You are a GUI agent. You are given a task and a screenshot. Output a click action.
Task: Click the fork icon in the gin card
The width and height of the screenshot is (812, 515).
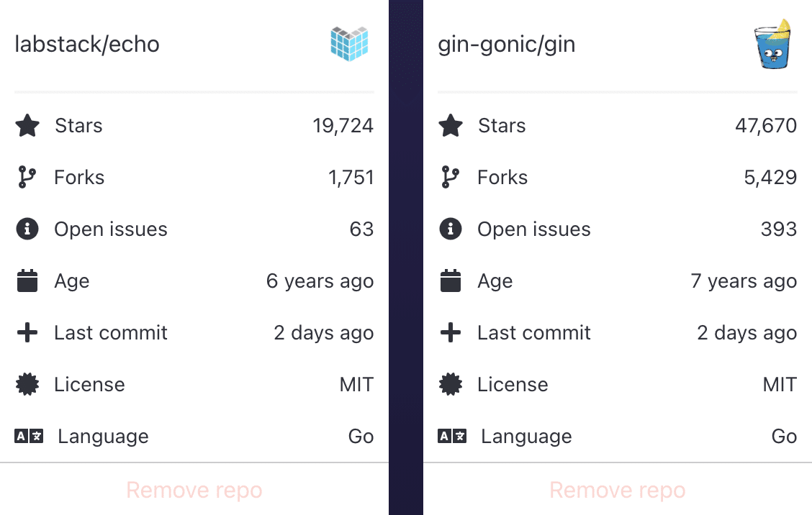451,178
